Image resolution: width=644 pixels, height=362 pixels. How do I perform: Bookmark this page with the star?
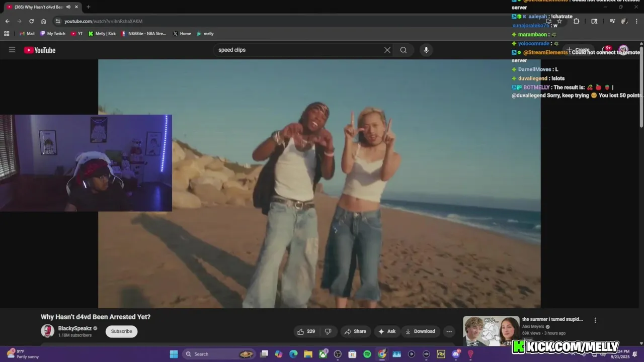coord(559,21)
